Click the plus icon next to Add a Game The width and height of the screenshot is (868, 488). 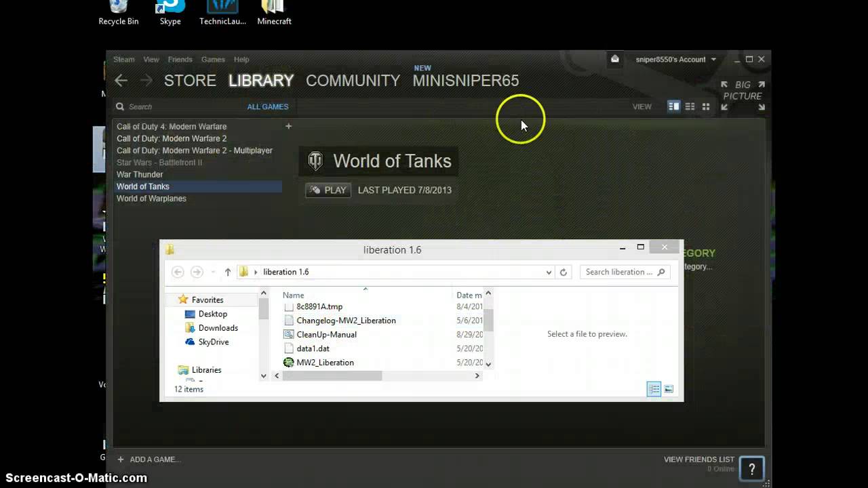[x=121, y=459]
